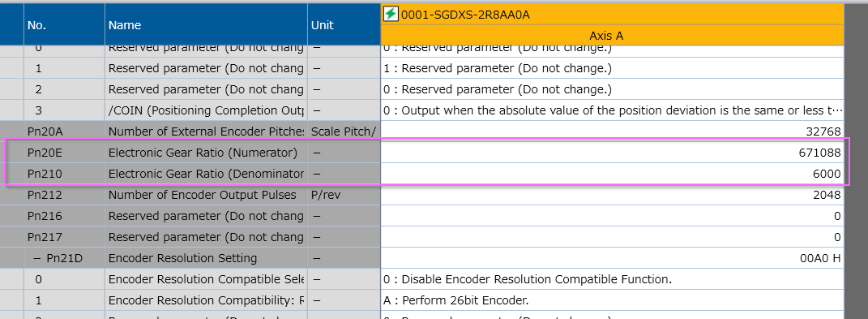Open the Perform 26bit Encoder setting value
The width and height of the screenshot is (868, 319).
(612, 300)
